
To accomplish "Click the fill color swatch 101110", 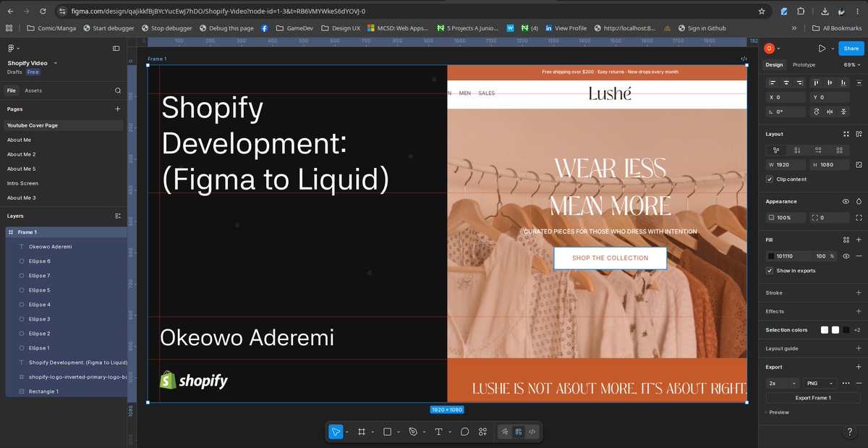I will click(772, 255).
